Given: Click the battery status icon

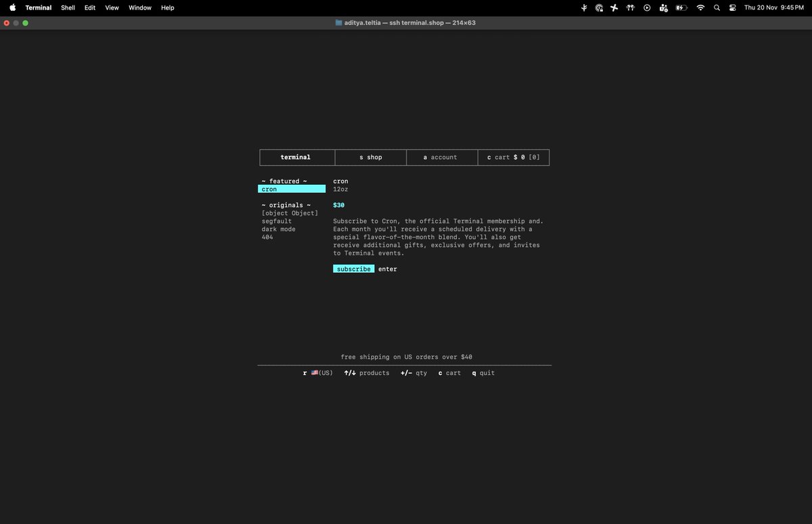Looking at the screenshot, I should (681, 7).
